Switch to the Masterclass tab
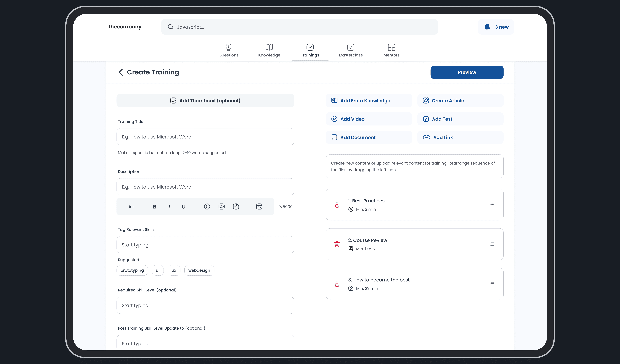Viewport: 620px width, 364px height. click(x=351, y=51)
